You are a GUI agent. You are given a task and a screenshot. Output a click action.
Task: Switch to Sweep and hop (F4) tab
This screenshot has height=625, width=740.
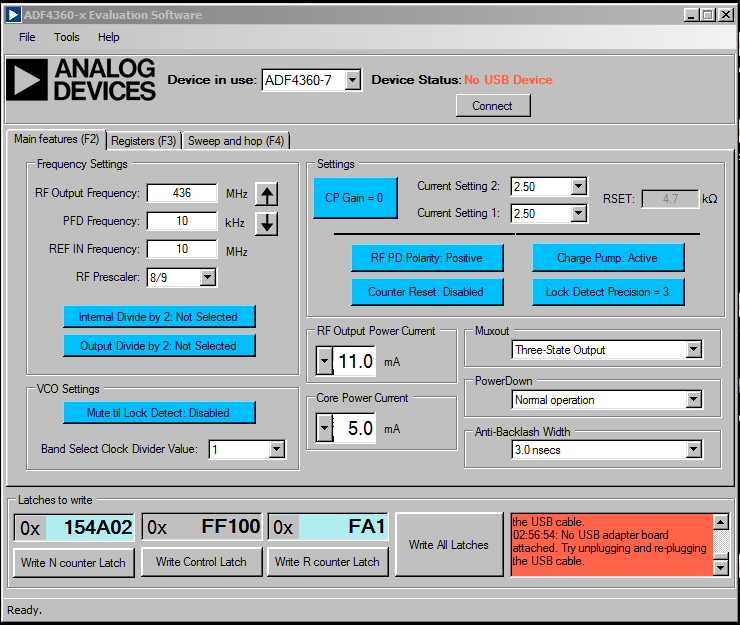(236, 141)
